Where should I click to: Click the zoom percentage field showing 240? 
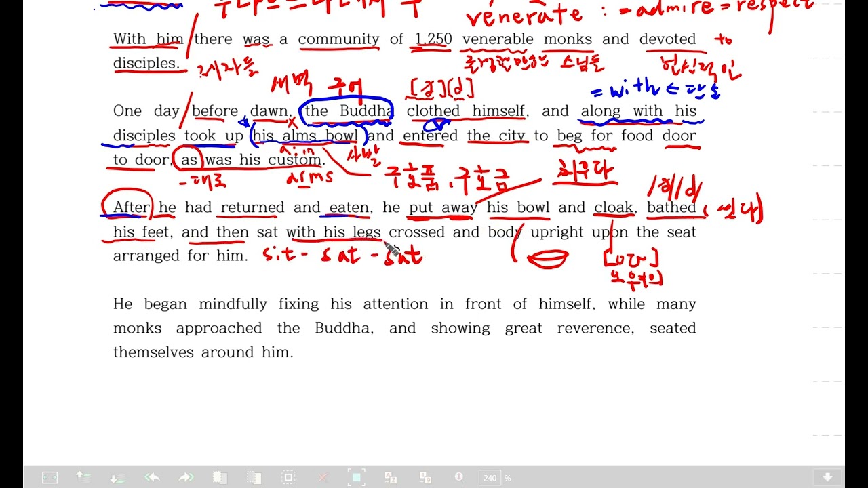point(490,478)
